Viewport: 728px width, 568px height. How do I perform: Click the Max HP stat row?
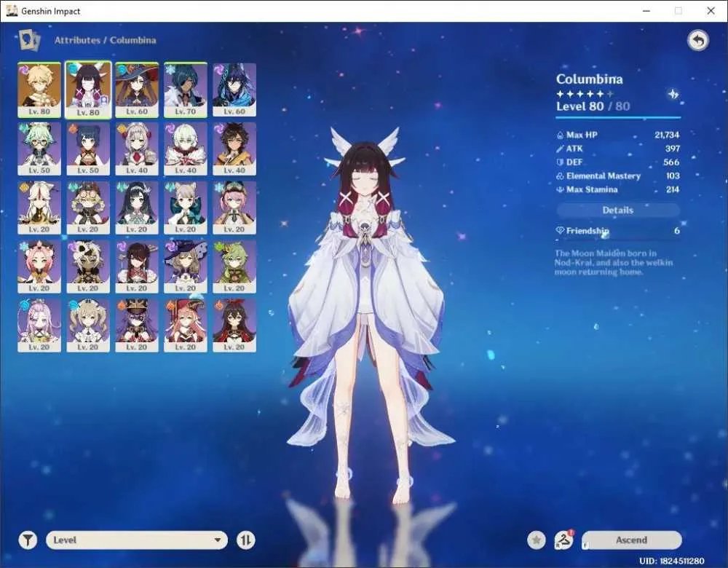tap(618, 135)
